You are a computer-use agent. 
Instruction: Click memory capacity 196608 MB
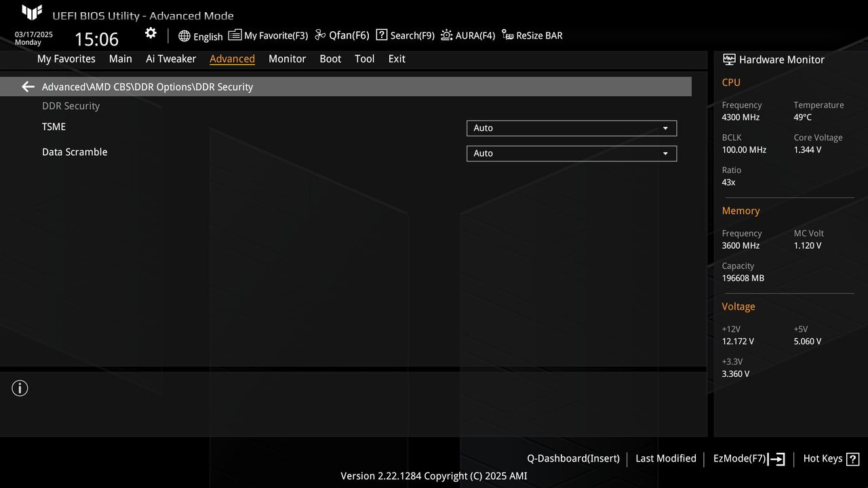point(743,278)
